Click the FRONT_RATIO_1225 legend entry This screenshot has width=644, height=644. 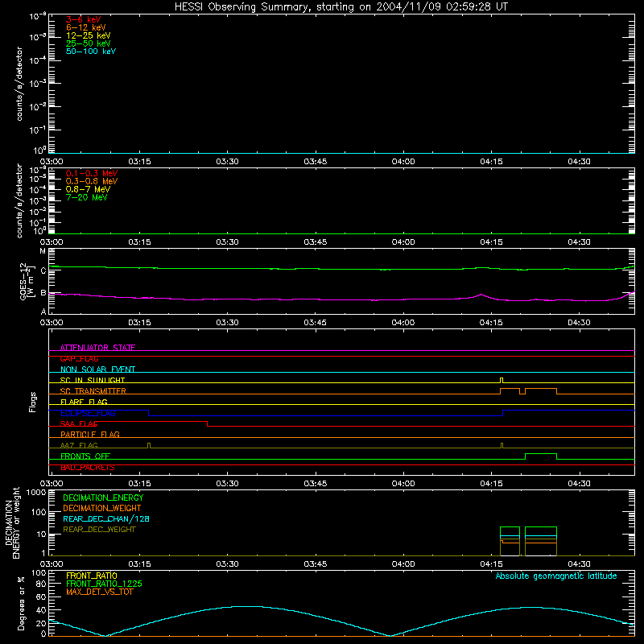(x=104, y=584)
